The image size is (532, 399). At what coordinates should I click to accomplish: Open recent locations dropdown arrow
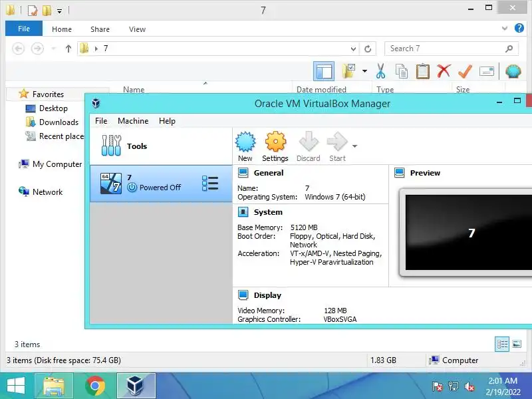54,49
